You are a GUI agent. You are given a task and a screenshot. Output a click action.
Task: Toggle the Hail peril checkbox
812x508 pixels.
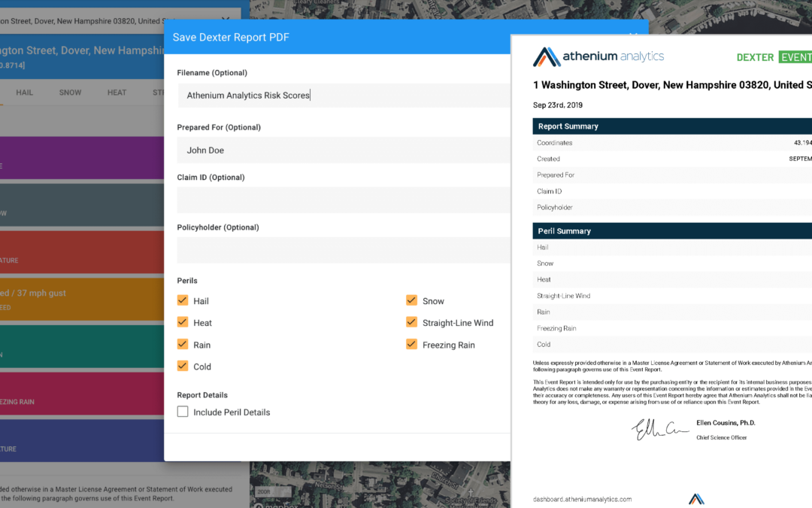[x=182, y=300]
